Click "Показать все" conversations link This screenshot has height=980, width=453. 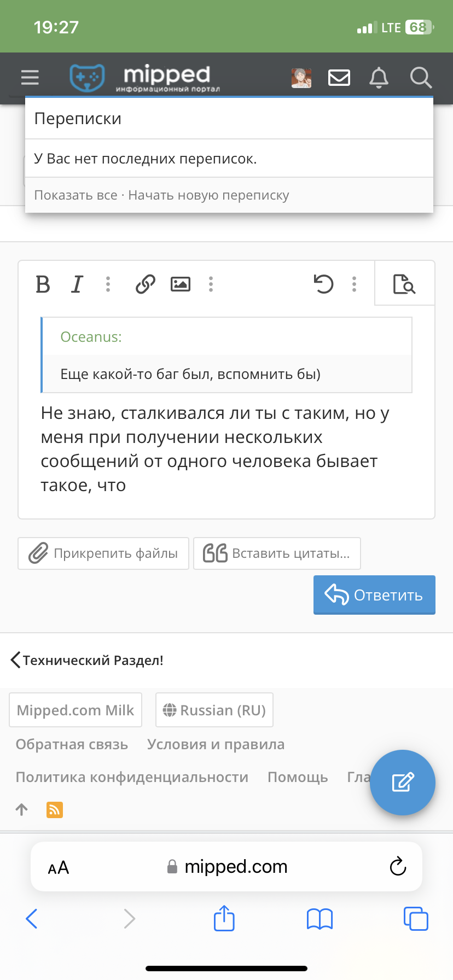tap(75, 195)
